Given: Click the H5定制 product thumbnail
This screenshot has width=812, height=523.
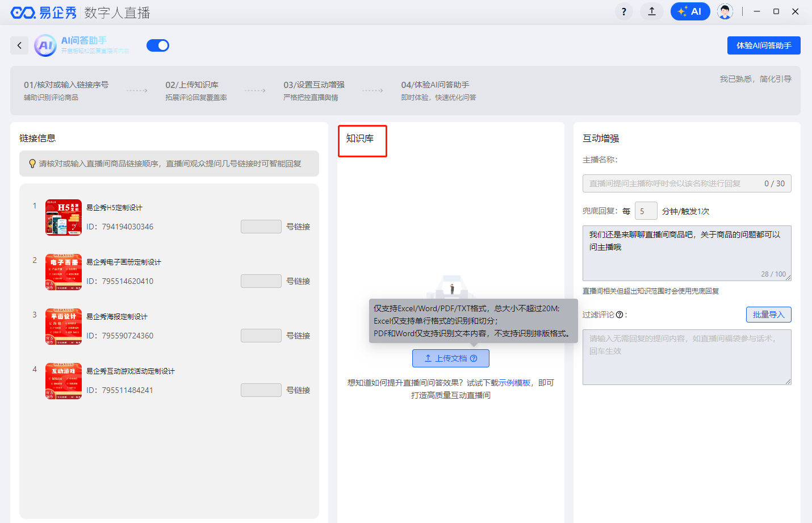Looking at the screenshot, I should point(64,217).
